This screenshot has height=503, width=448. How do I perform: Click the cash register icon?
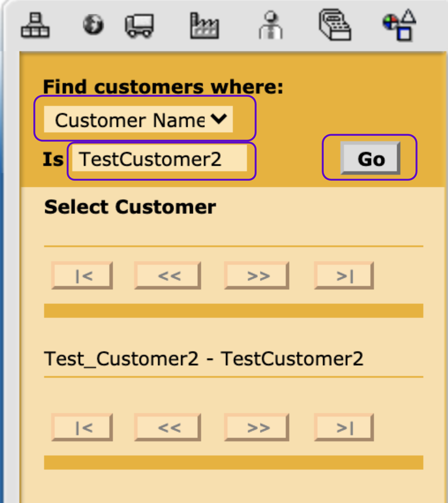pyautogui.click(x=335, y=25)
